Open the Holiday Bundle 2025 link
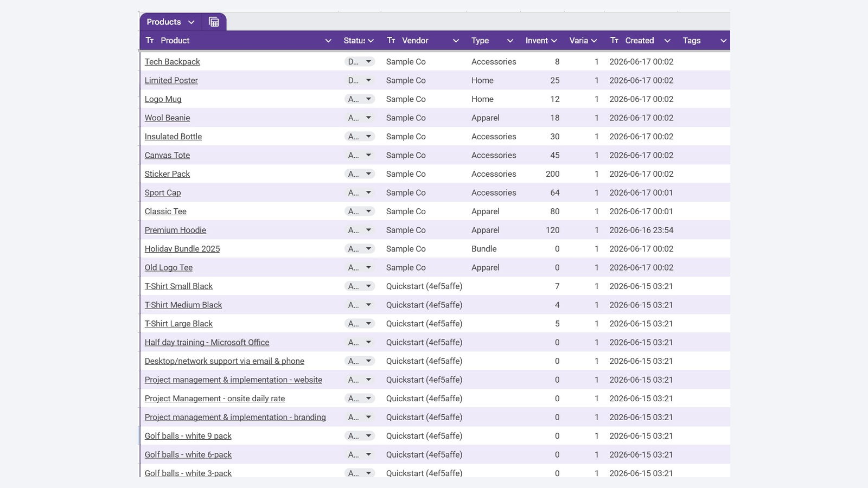This screenshot has width=868, height=488. pos(182,249)
